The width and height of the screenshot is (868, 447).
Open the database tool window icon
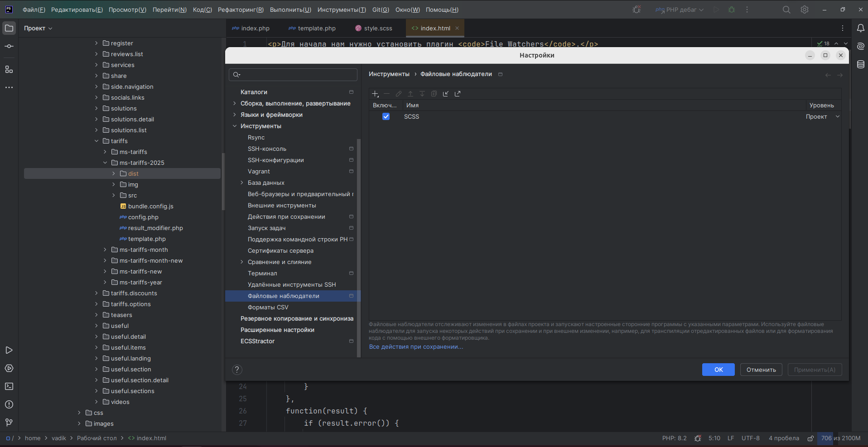860,64
